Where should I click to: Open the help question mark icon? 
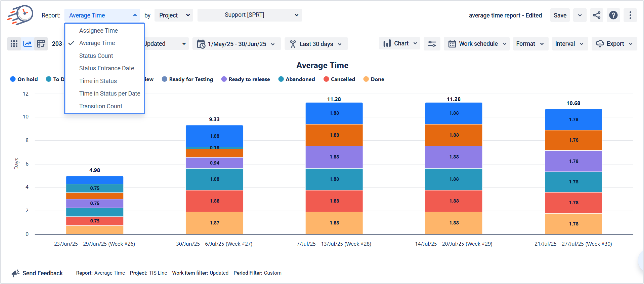point(613,15)
